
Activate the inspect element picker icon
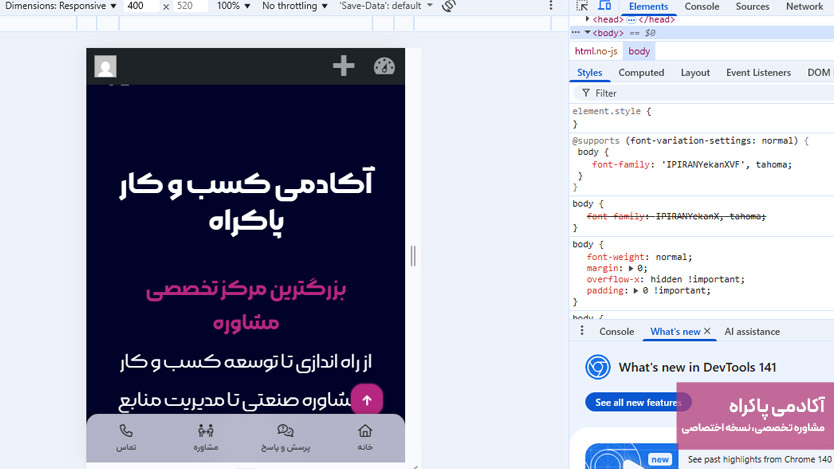coord(582,6)
